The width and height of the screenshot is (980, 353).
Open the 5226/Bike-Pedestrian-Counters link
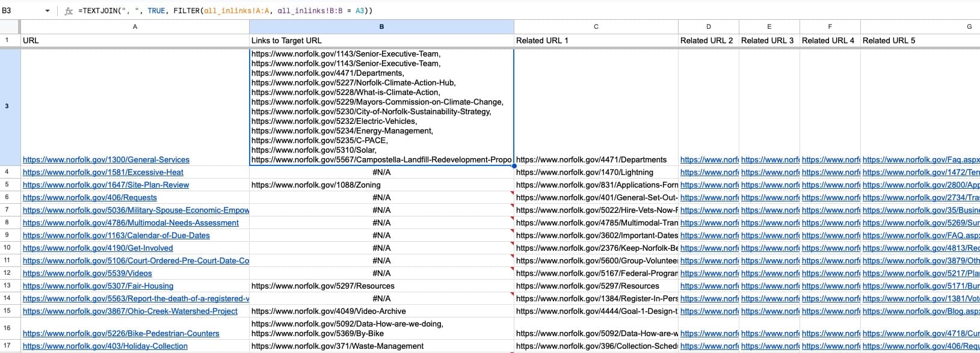[121, 334]
